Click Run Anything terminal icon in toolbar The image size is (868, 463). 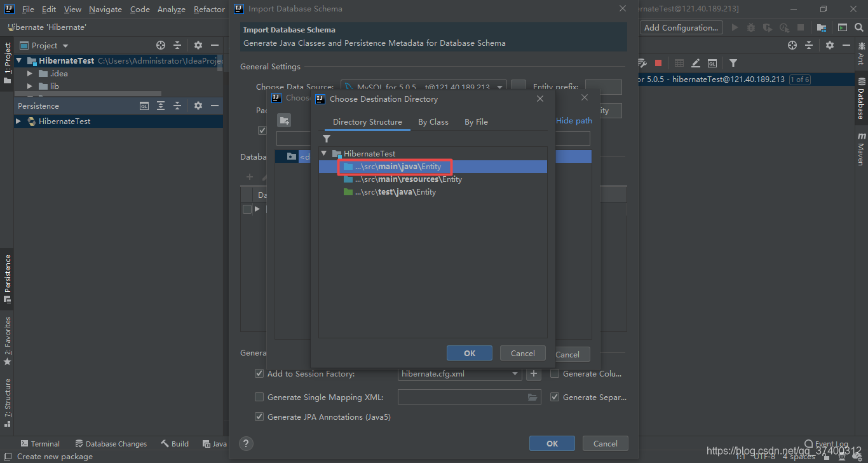(x=843, y=28)
